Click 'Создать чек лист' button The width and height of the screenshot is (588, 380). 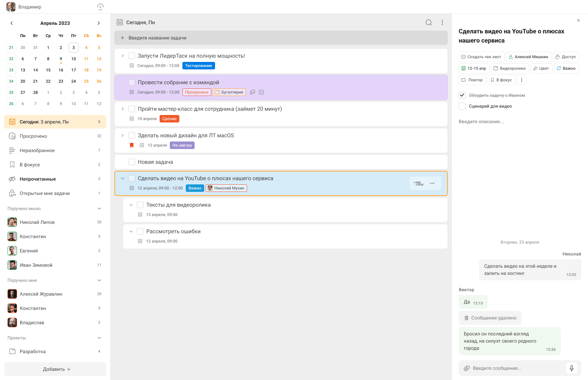[481, 57]
